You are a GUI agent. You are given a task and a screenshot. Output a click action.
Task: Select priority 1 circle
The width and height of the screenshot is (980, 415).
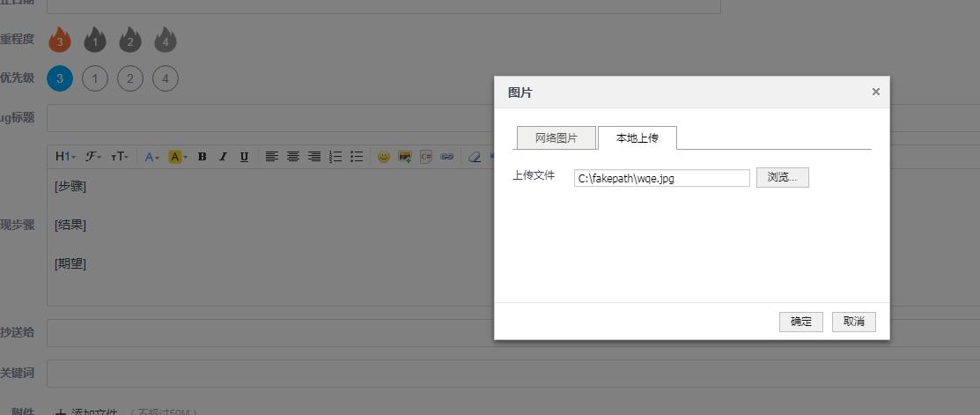tap(95, 78)
